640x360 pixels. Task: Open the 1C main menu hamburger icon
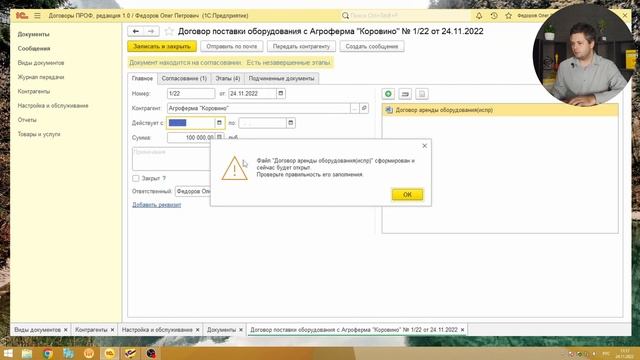[x=37, y=16]
